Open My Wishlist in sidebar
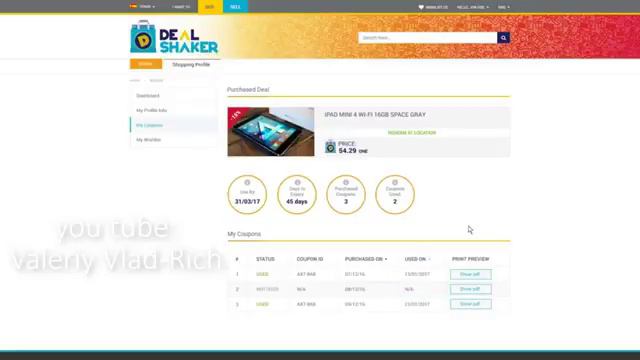 coord(149,140)
